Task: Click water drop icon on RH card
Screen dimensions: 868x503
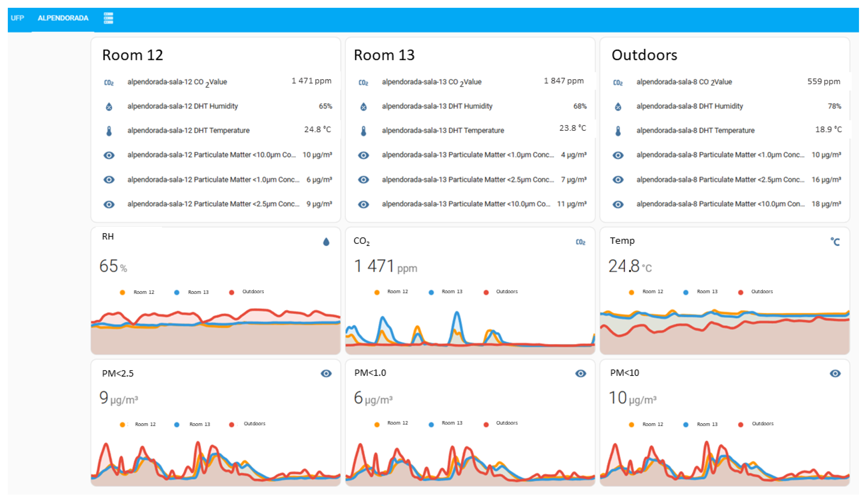Action: coord(326,242)
